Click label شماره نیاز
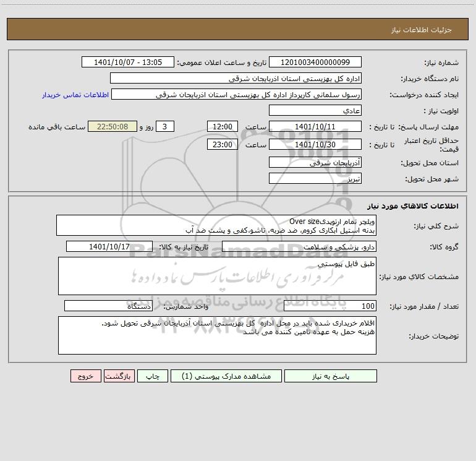The height and width of the screenshot is (461, 476). click(441, 63)
